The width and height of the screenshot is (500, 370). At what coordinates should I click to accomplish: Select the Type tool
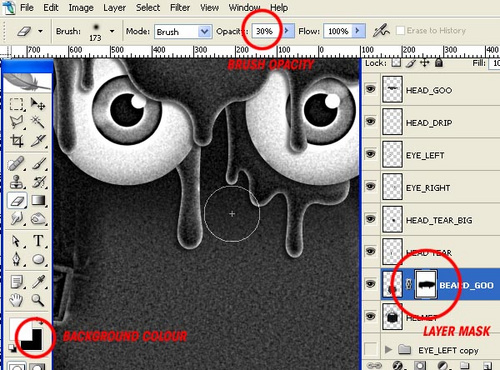(x=38, y=240)
